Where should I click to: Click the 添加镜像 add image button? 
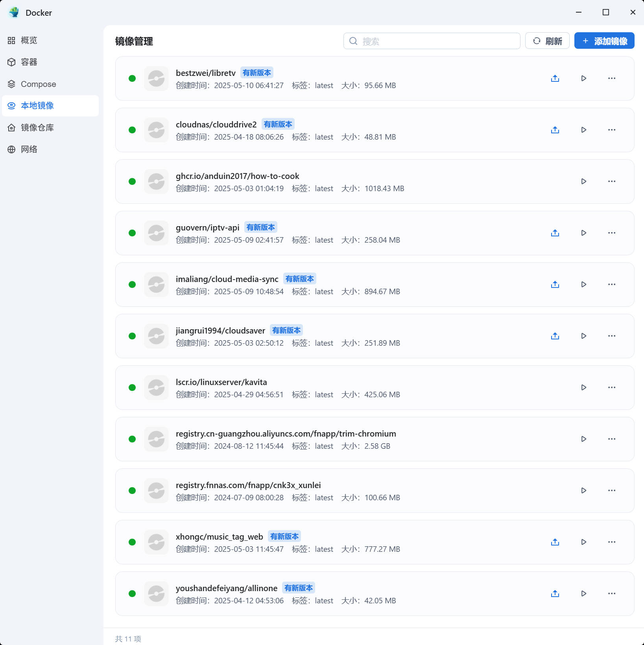point(604,41)
